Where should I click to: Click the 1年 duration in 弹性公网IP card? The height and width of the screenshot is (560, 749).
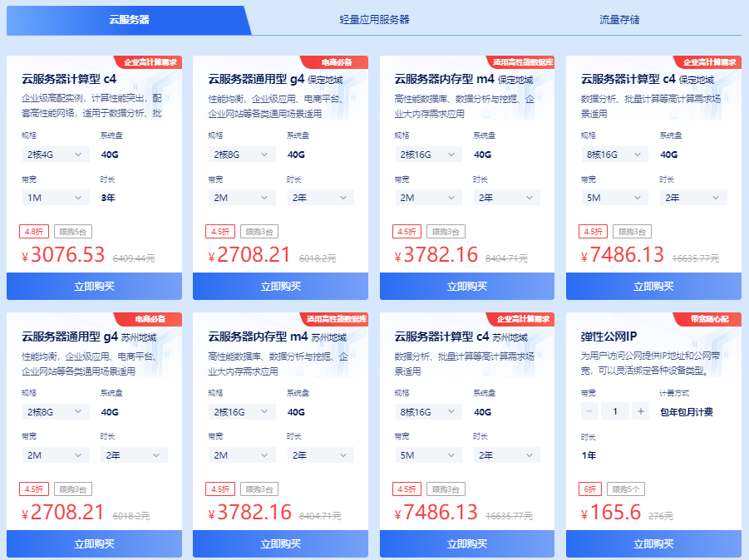tap(589, 455)
